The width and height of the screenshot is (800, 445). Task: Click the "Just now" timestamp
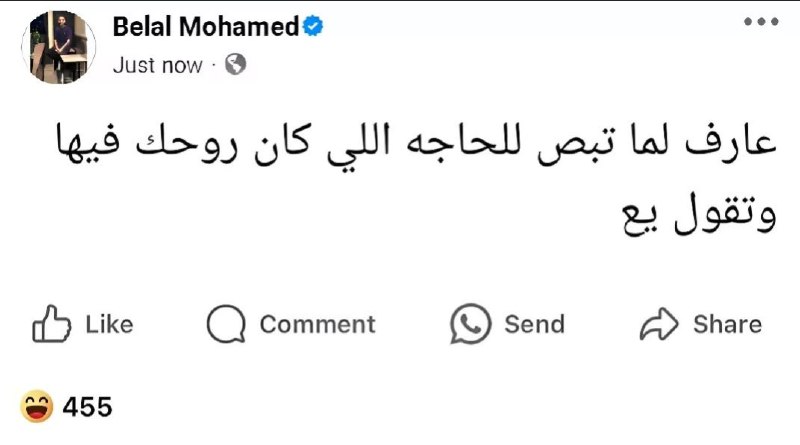157,65
